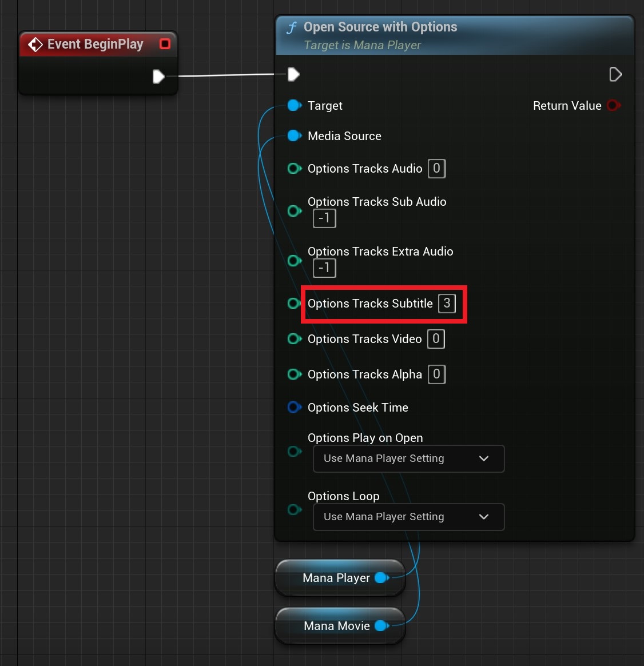Edit the Options Tracks Audio value field
644x666 pixels.
(436, 169)
